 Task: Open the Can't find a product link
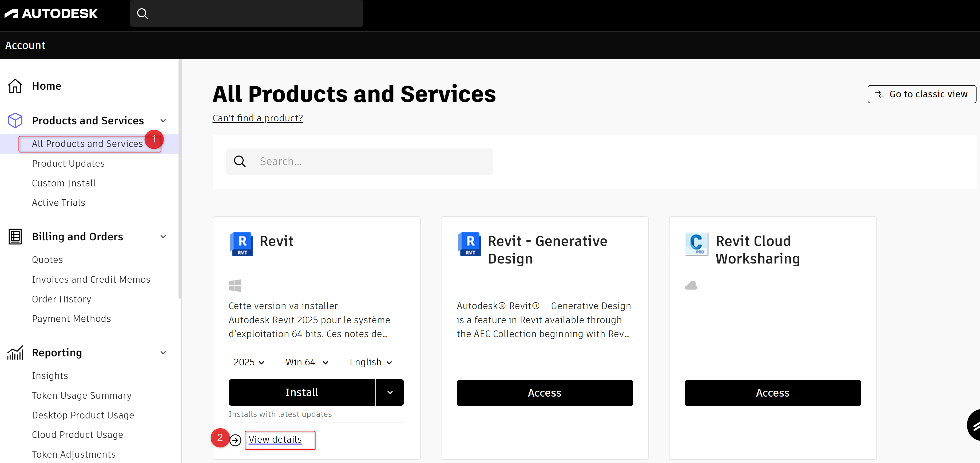257,118
